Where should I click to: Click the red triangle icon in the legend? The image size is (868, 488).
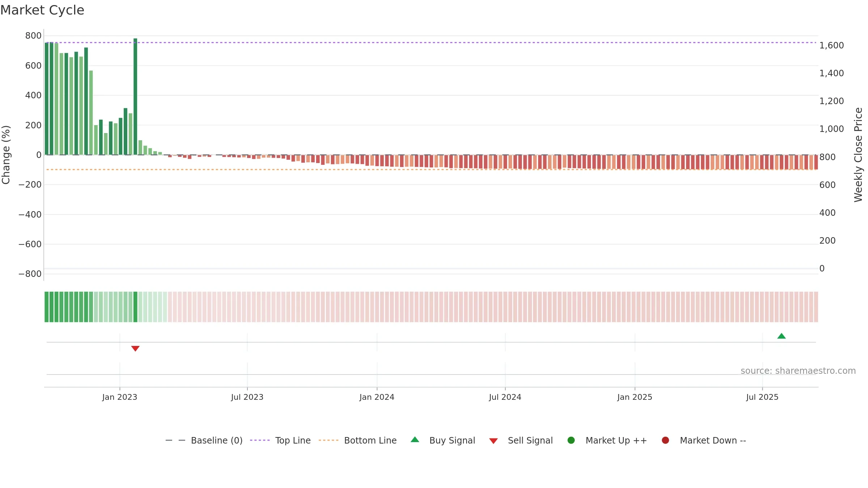pyautogui.click(x=494, y=441)
